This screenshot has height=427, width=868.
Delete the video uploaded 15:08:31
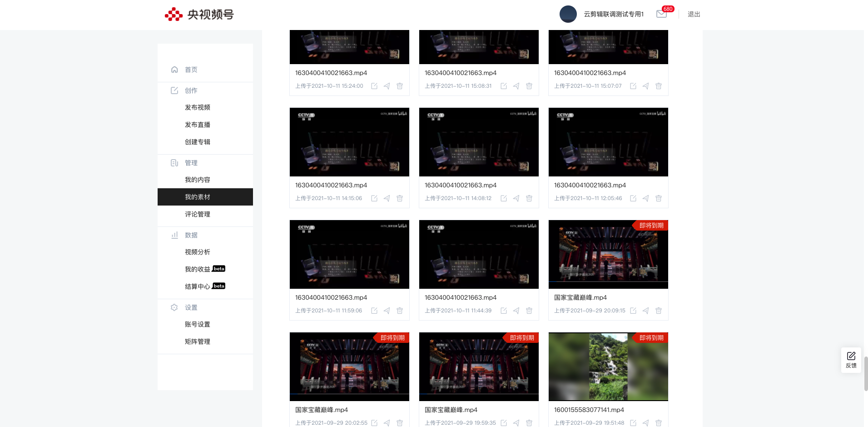tap(529, 86)
